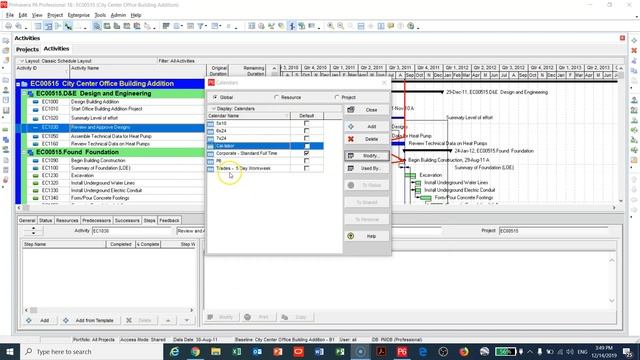Click left arrow of activity table scrollbar
The height and width of the screenshot is (360, 640).
pyautogui.click(x=19, y=208)
